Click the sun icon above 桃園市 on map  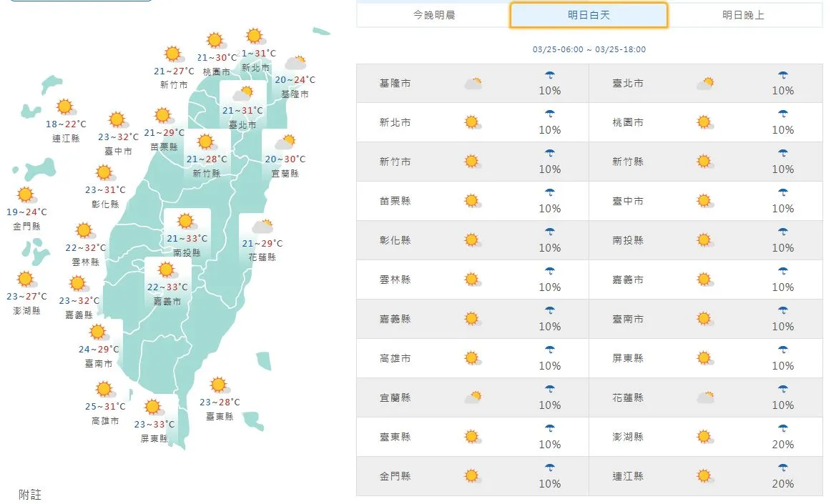pyautogui.click(x=216, y=40)
